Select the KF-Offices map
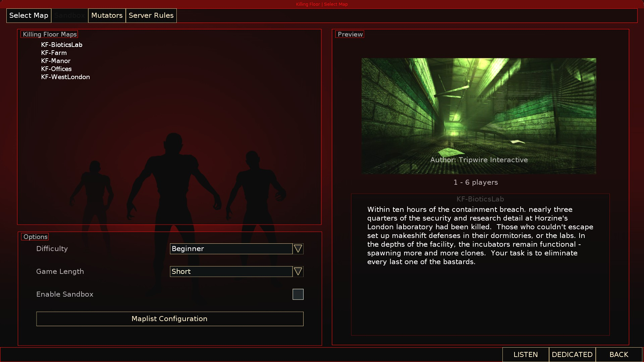Image resolution: width=644 pixels, height=362 pixels. (x=56, y=69)
